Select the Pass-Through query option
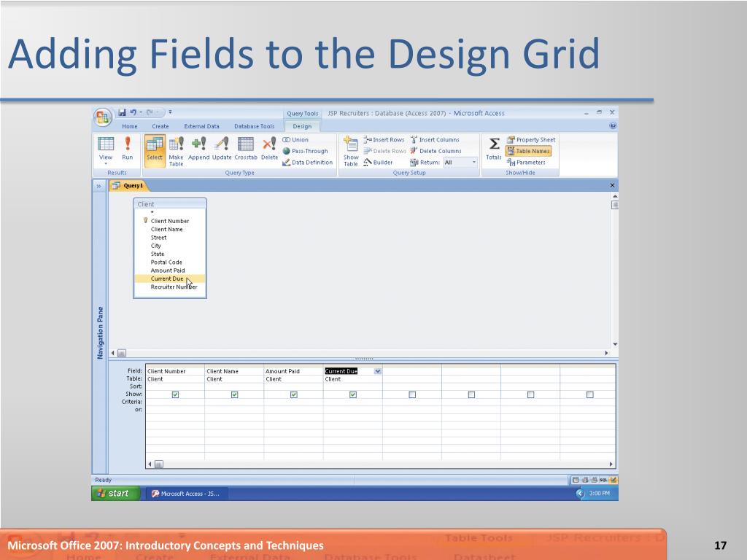 point(306,151)
